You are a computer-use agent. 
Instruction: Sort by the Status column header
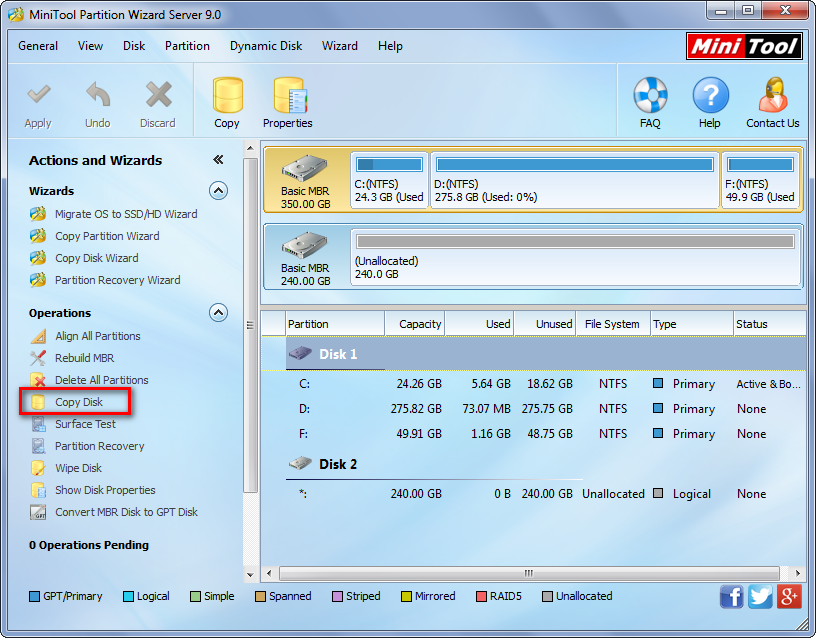[770, 324]
